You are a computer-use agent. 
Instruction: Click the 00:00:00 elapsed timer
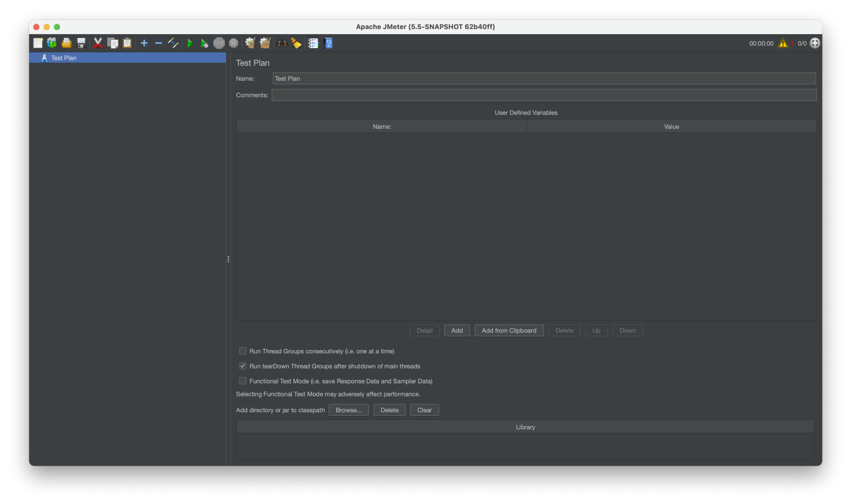pos(761,44)
